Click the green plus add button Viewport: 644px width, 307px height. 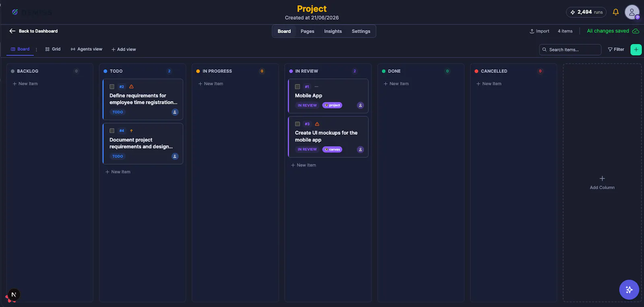coord(636,49)
